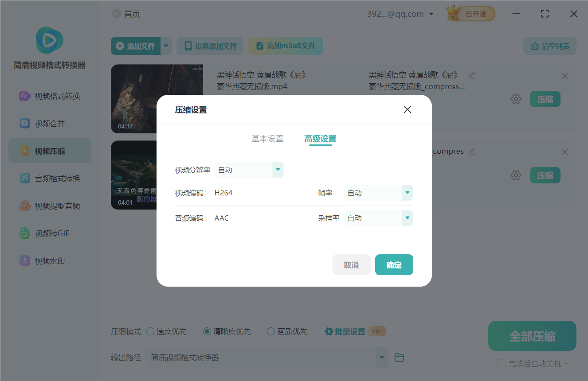Open compression settings gear for first video
The width and height of the screenshot is (588, 381).
pyautogui.click(x=516, y=99)
